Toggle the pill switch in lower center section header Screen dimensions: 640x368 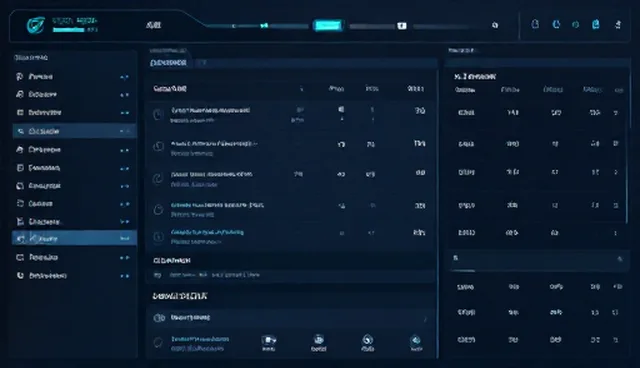[x=159, y=318]
